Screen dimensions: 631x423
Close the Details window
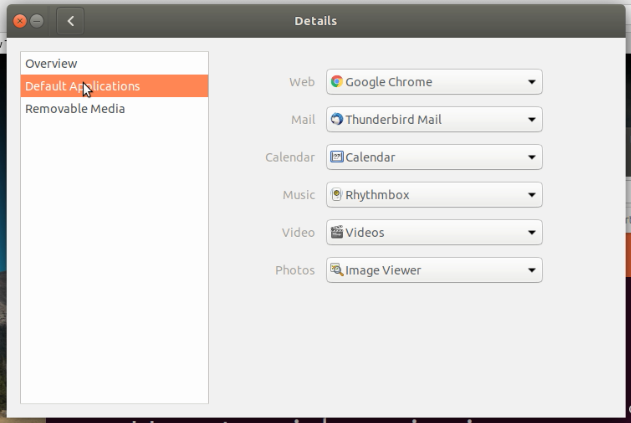[x=20, y=21]
